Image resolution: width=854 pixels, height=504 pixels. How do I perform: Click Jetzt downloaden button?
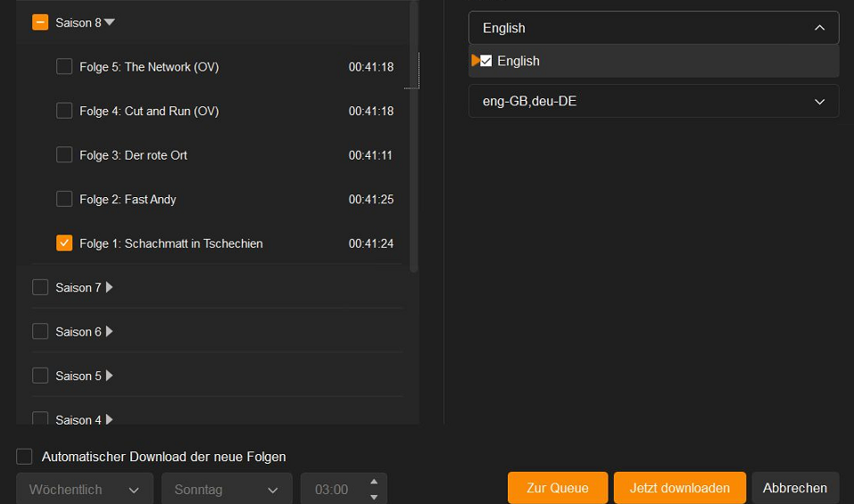pos(680,488)
